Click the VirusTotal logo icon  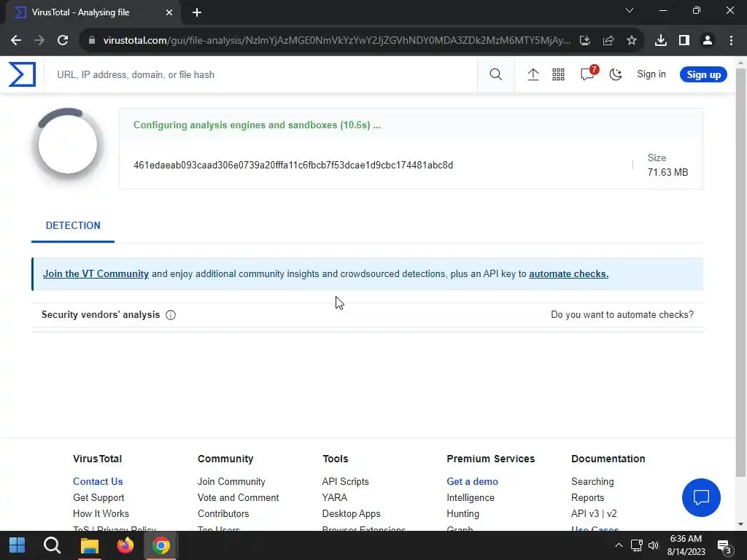[22, 74]
